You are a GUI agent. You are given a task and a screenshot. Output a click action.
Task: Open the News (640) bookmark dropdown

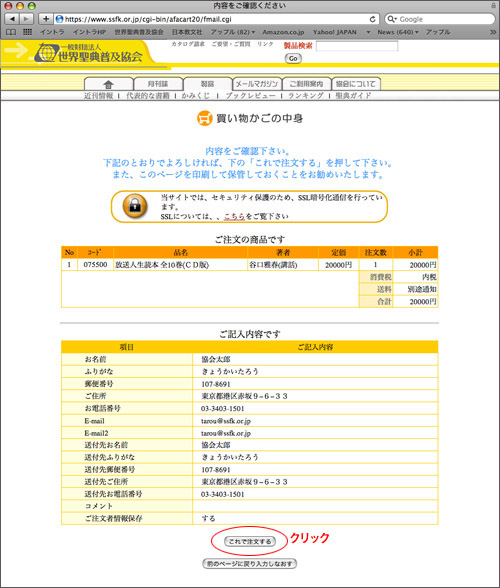pos(398,32)
